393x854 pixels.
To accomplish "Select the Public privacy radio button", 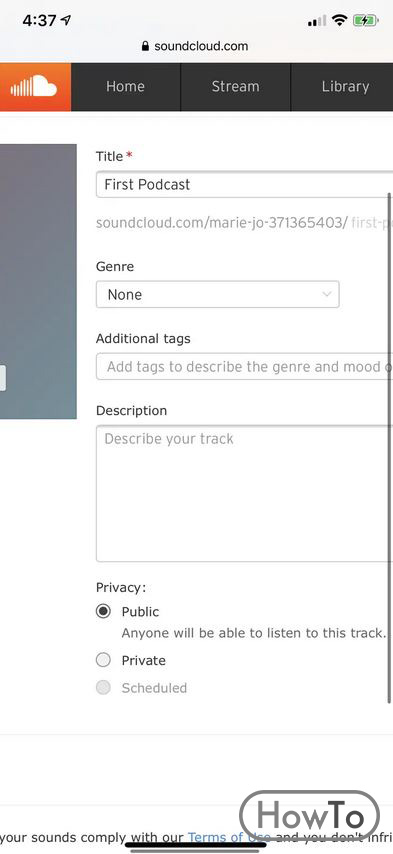I will click(x=103, y=611).
